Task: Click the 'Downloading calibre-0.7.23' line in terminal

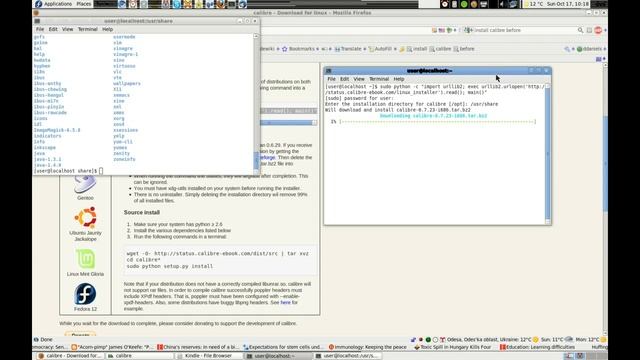Action: coord(433,116)
